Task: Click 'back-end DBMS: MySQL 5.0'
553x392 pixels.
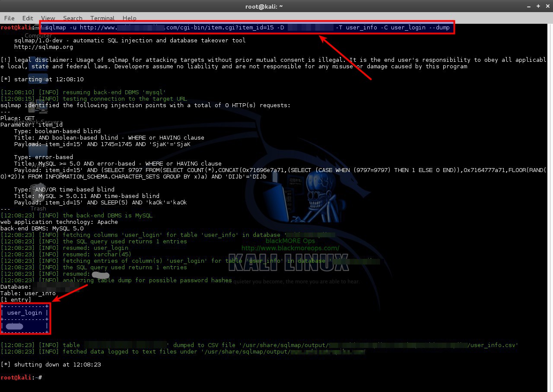Action: (x=42, y=229)
